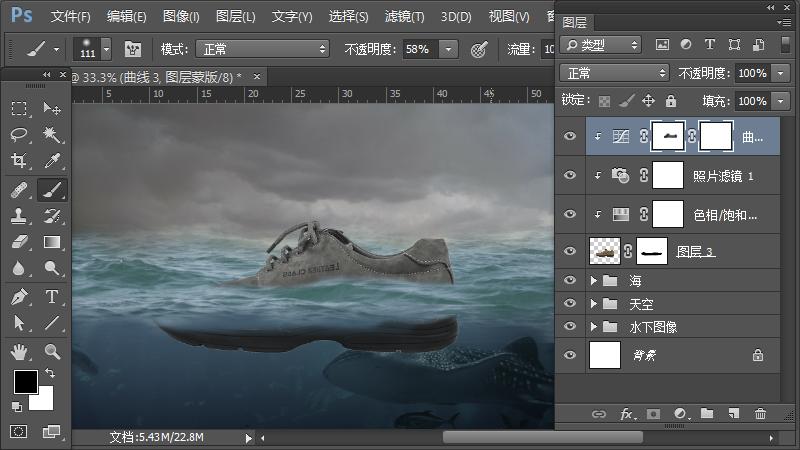
Task: Create a new layer
Action: [x=734, y=413]
